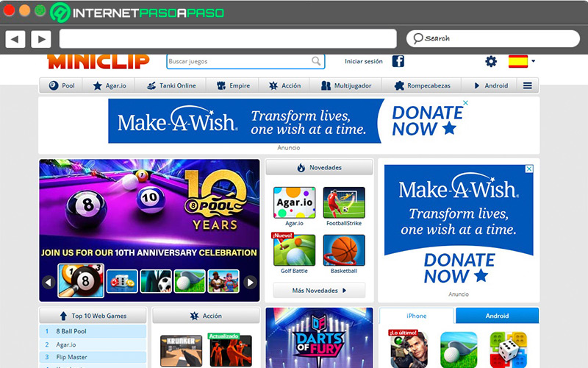Select 8 Ball Pool in Top 10 list
Viewport: 588px width, 368px height.
tap(93, 331)
